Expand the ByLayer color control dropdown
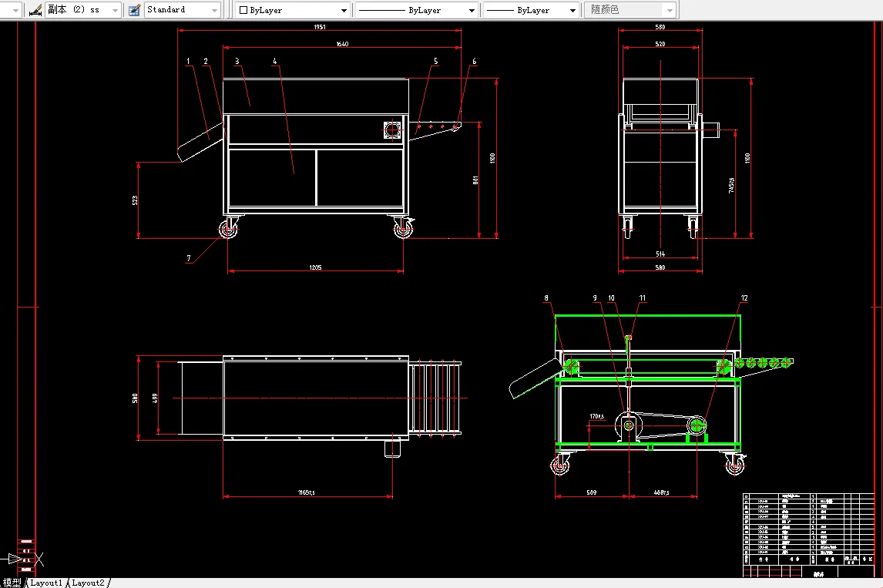This screenshot has width=883, height=588. 292,10
